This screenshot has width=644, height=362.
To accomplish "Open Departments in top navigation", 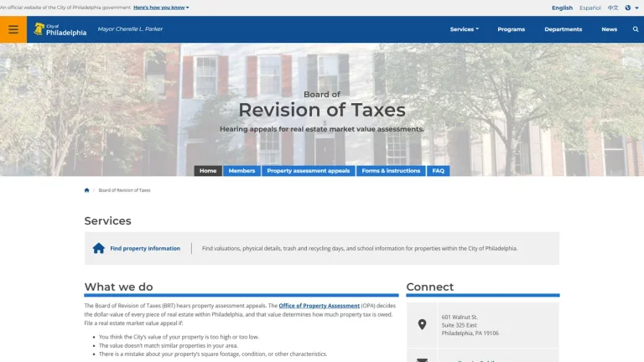I will (x=563, y=29).
